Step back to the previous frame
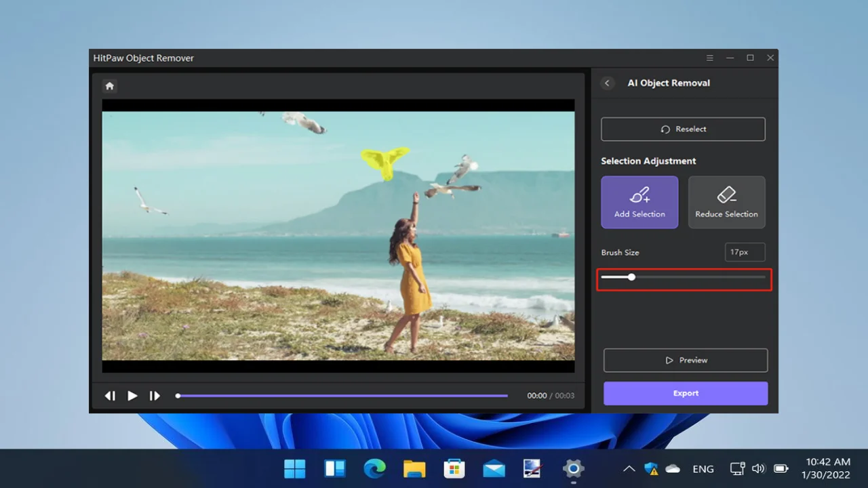 (x=110, y=396)
